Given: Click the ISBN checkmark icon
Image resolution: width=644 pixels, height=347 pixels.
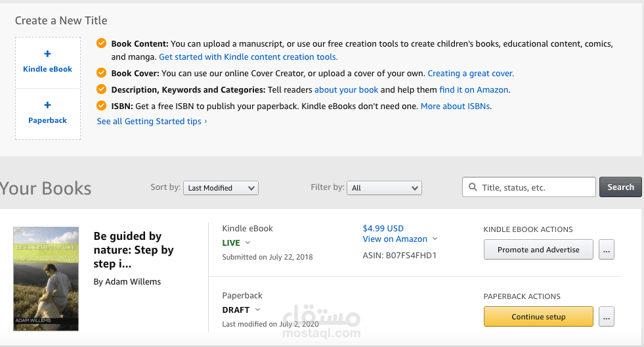Looking at the screenshot, I should pos(101,106).
